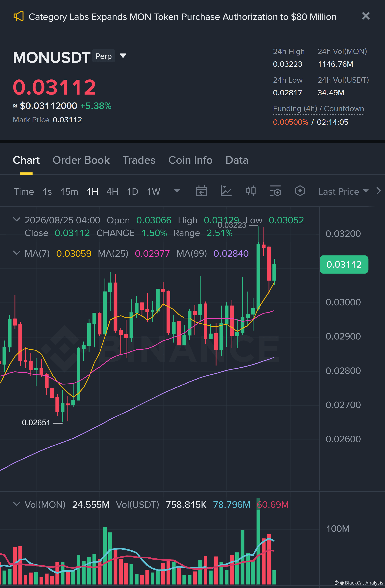Viewport: 385px width, 588px height.
Task: Select the 15m chart interval
Action: click(69, 191)
